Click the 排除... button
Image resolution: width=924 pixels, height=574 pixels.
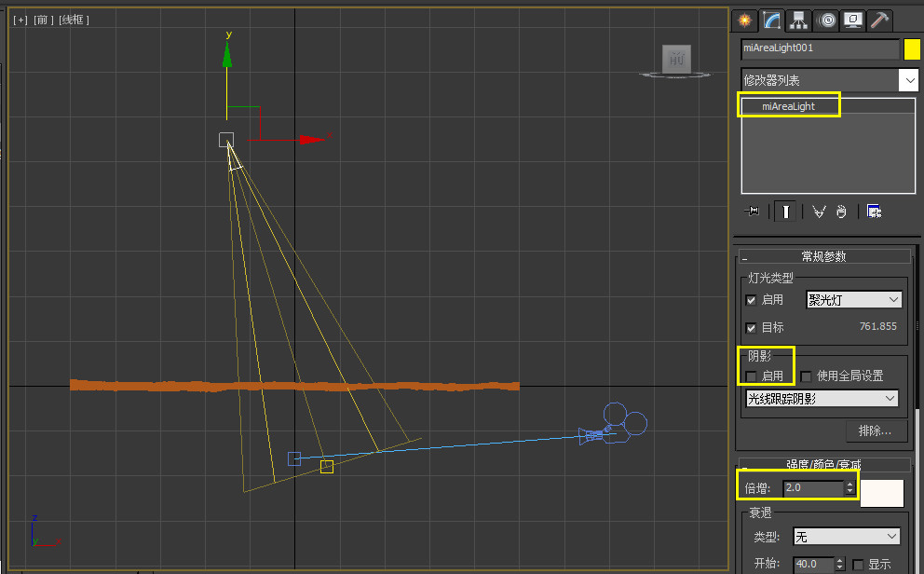(875, 430)
